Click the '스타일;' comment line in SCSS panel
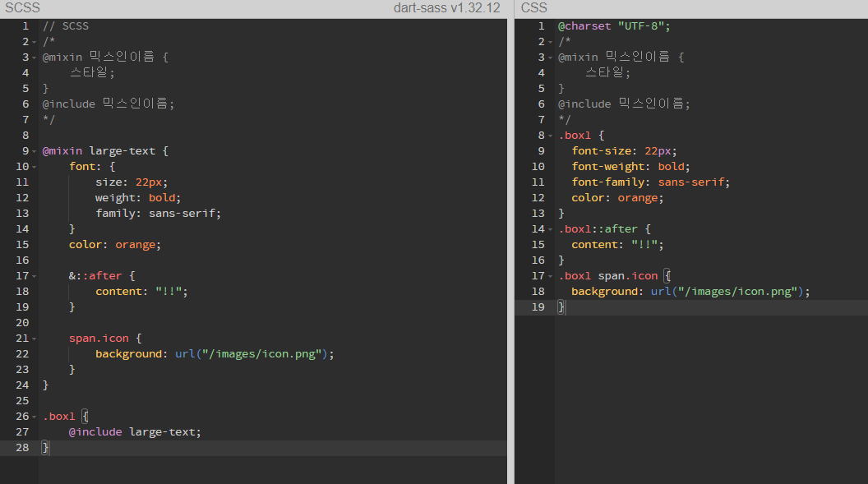Viewport: 868px width, 484px height. (x=92, y=73)
